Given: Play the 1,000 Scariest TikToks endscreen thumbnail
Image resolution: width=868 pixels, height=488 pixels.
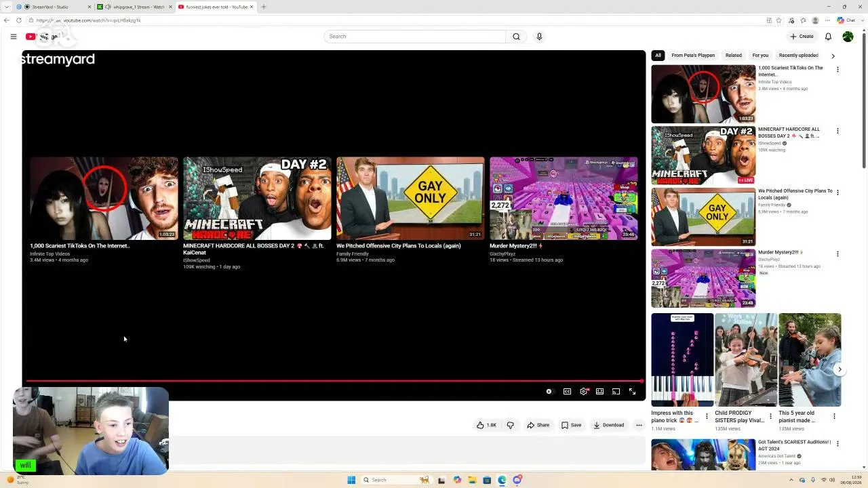Looking at the screenshot, I should [x=104, y=199].
